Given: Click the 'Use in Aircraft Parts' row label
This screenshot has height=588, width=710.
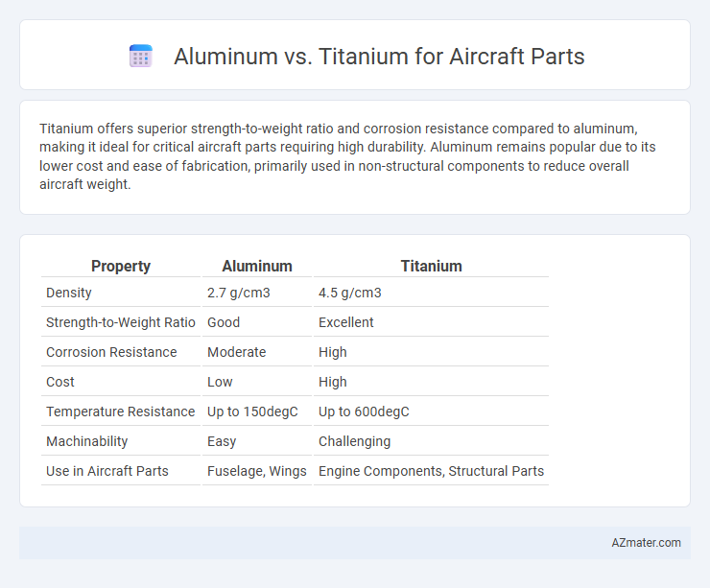Looking at the screenshot, I should point(107,471).
